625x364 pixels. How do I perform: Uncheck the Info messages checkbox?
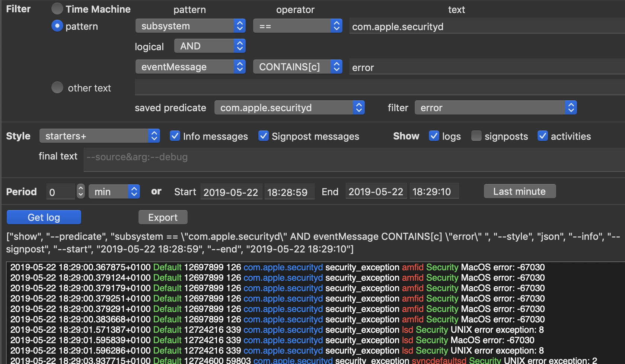pos(175,136)
